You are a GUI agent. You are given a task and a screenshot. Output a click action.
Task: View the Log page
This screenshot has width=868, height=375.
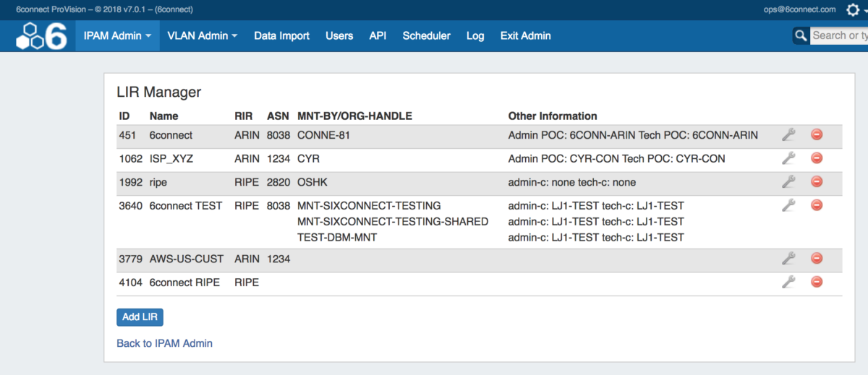pyautogui.click(x=475, y=35)
